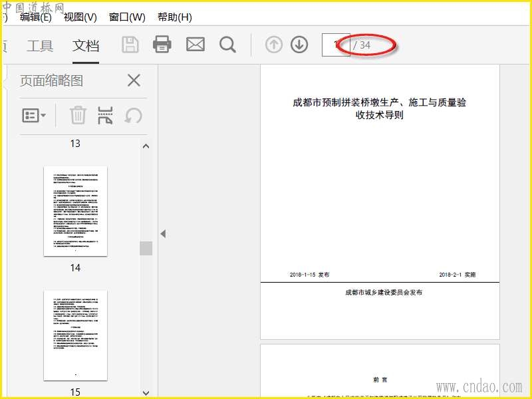Click thumbnail scrollbar down arrow
Viewport: 532px width, 399px height.
146,393
